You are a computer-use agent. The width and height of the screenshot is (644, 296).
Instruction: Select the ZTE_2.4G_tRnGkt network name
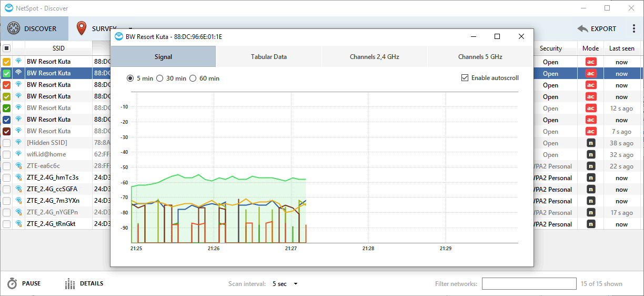[51, 224]
